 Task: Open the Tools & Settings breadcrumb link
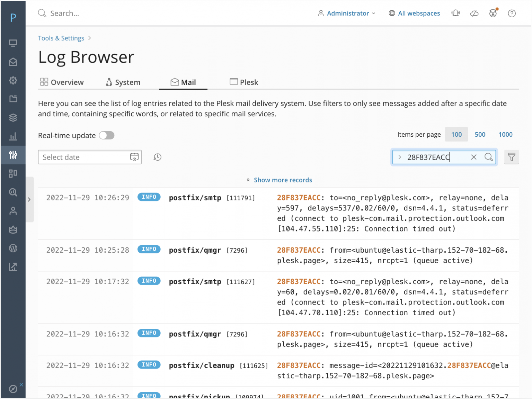coord(61,38)
